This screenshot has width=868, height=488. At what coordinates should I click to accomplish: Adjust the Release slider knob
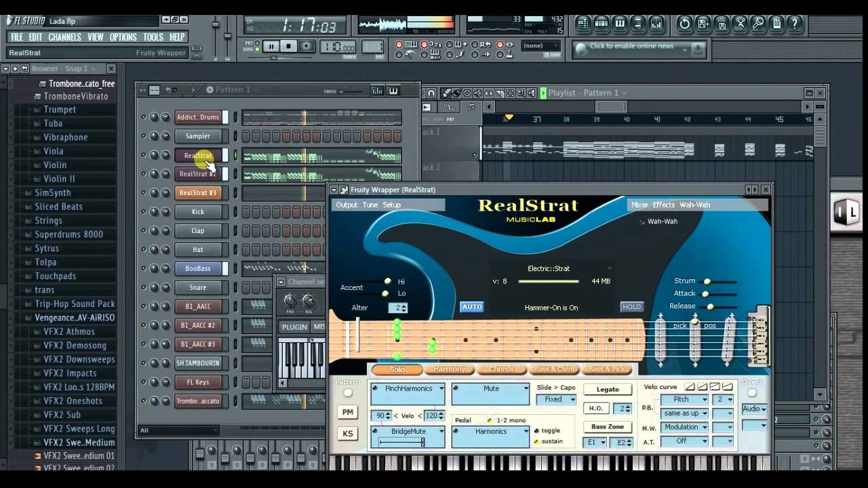pos(711,306)
